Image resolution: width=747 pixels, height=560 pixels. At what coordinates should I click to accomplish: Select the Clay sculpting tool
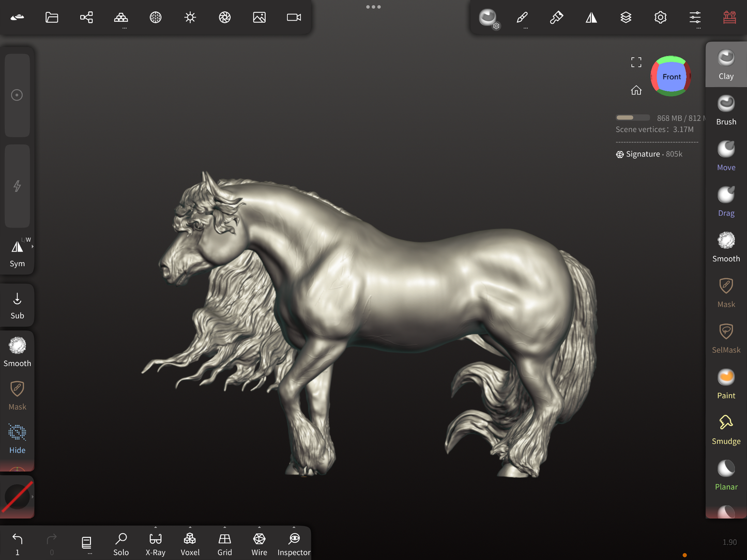click(x=726, y=65)
